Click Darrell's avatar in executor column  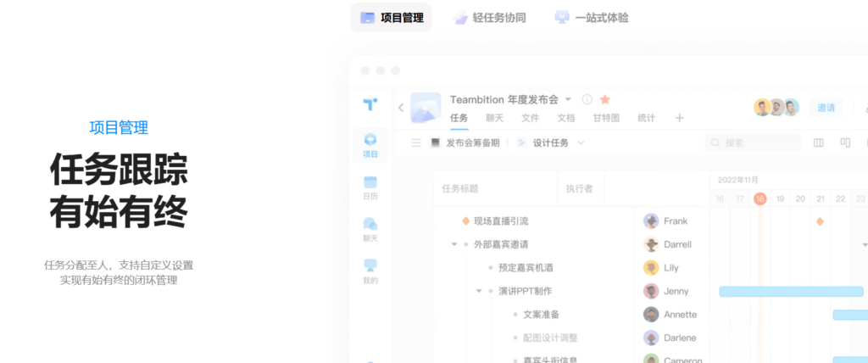pyautogui.click(x=651, y=244)
